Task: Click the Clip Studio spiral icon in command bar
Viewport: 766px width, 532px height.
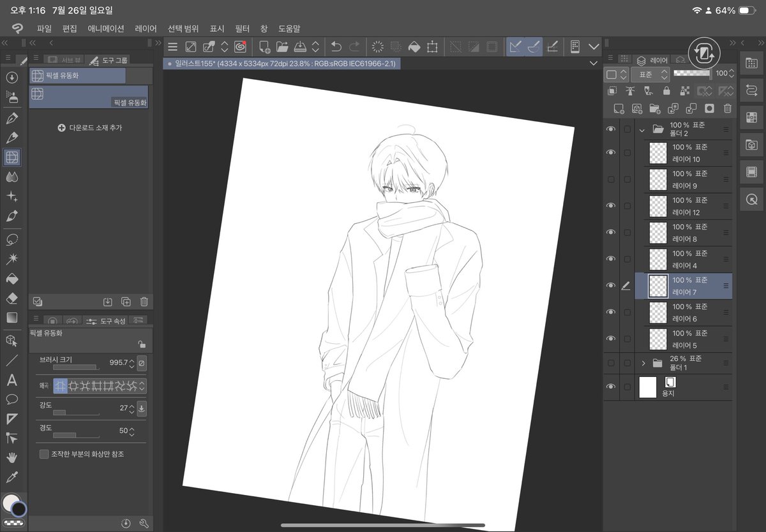Action: click(x=241, y=47)
